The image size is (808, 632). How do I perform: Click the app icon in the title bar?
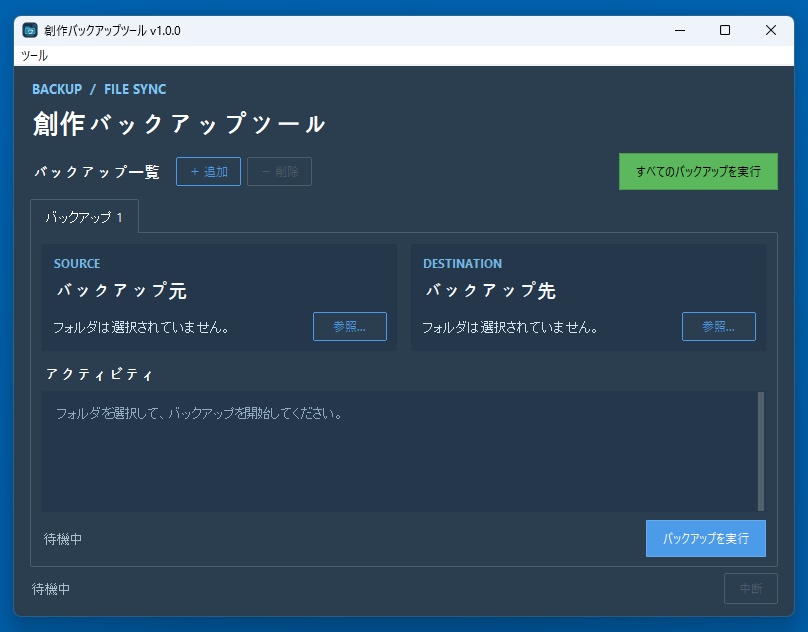pos(30,30)
